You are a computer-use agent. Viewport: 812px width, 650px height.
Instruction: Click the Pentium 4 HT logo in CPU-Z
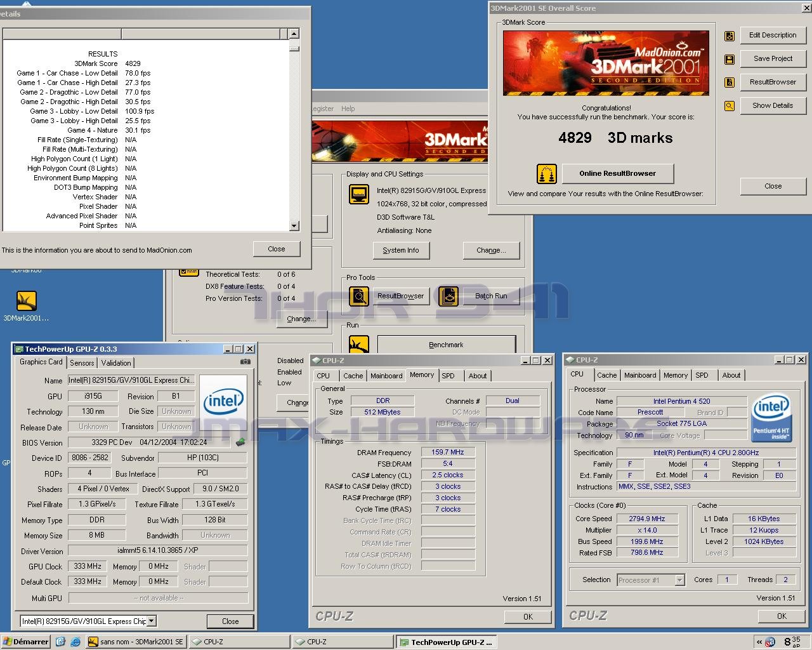771,419
